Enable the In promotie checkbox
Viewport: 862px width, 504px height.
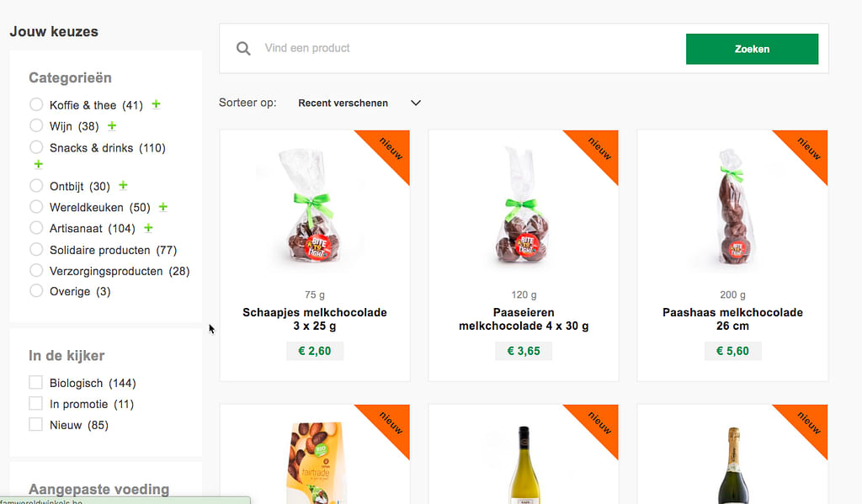(x=35, y=404)
